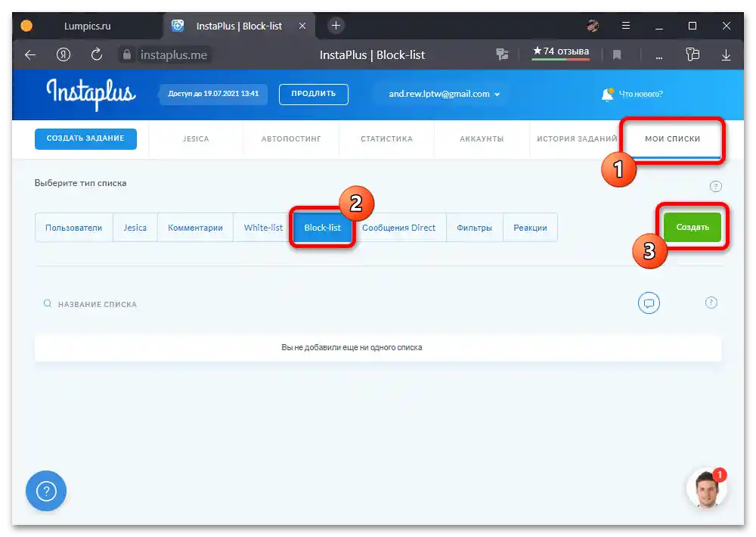756x537 pixels.
Task: Open the blue floating help button
Action: pos(46,491)
